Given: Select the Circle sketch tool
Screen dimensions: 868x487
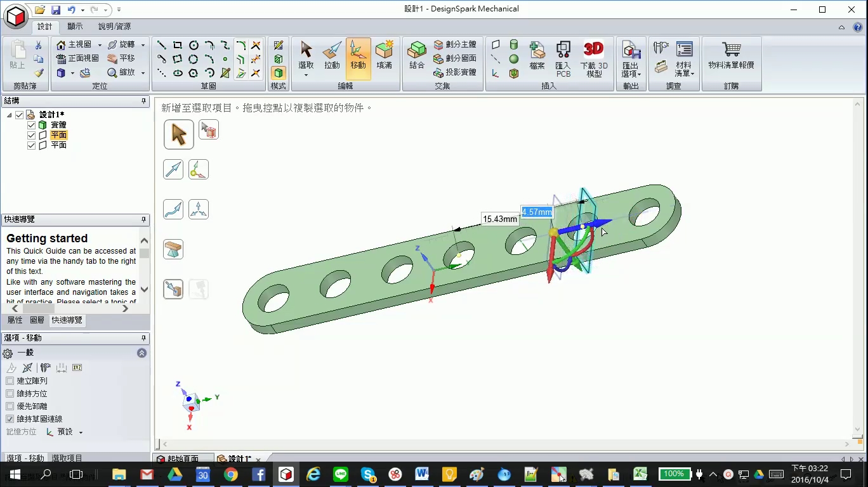Looking at the screenshot, I should (194, 45).
